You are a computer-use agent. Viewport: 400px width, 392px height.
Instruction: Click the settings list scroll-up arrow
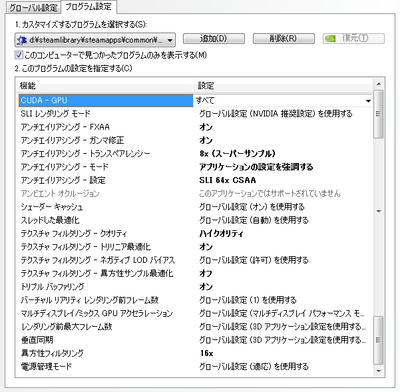coord(378,84)
